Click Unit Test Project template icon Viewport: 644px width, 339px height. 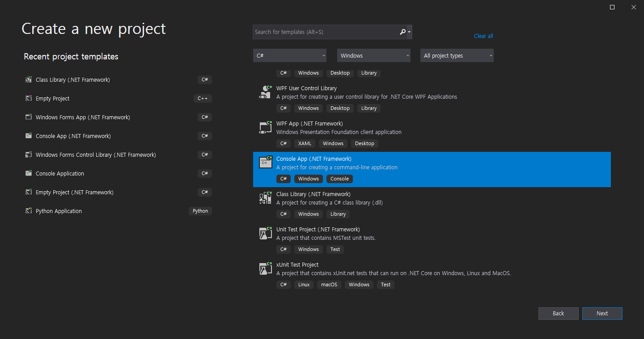(x=266, y=233)
